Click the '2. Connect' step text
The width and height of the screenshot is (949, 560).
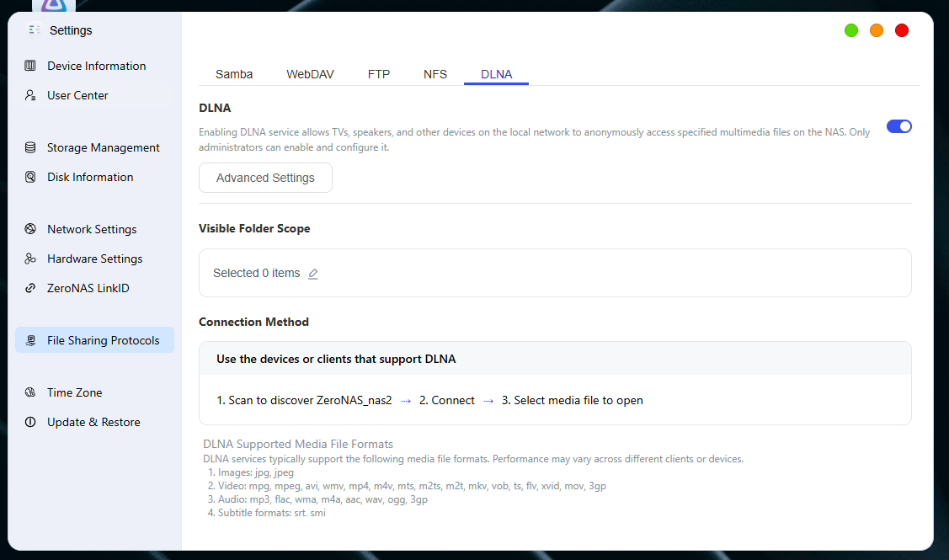[447, 400]
